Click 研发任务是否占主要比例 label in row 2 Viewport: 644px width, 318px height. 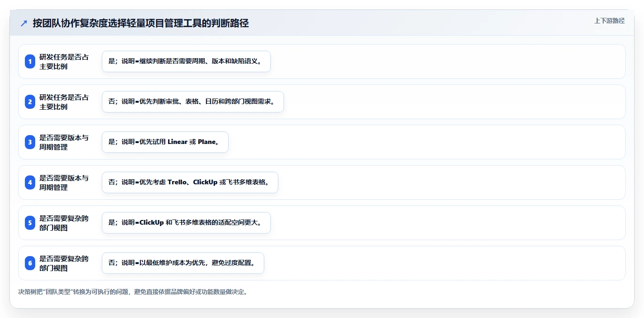(x=64, y=102)
